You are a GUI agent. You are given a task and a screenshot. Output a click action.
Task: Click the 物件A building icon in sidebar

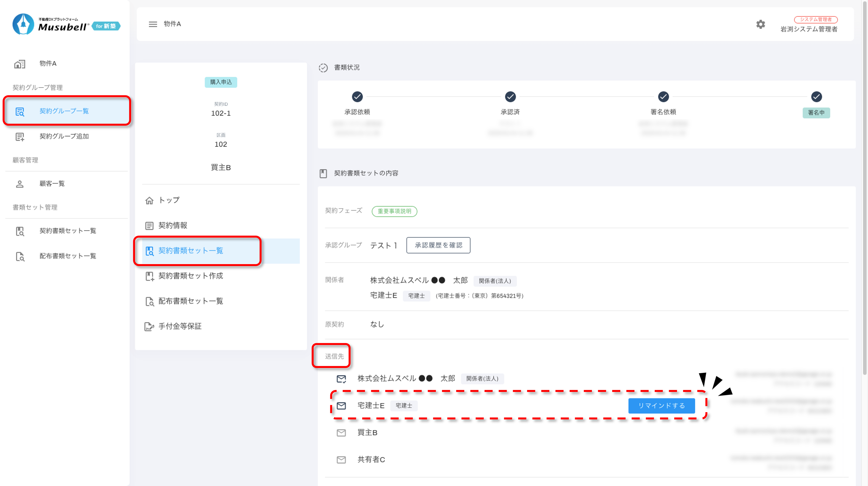[x=19, y=64]
